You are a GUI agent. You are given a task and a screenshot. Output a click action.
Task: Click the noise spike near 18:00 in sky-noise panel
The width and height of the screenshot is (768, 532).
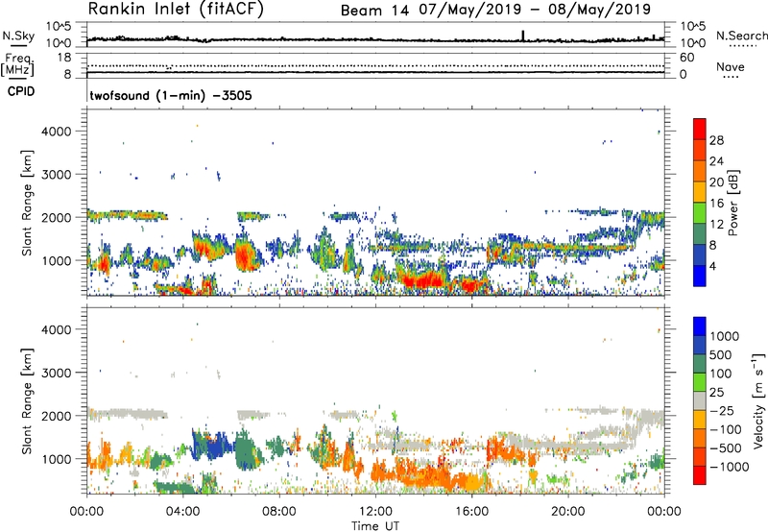[x=522, y=36]
